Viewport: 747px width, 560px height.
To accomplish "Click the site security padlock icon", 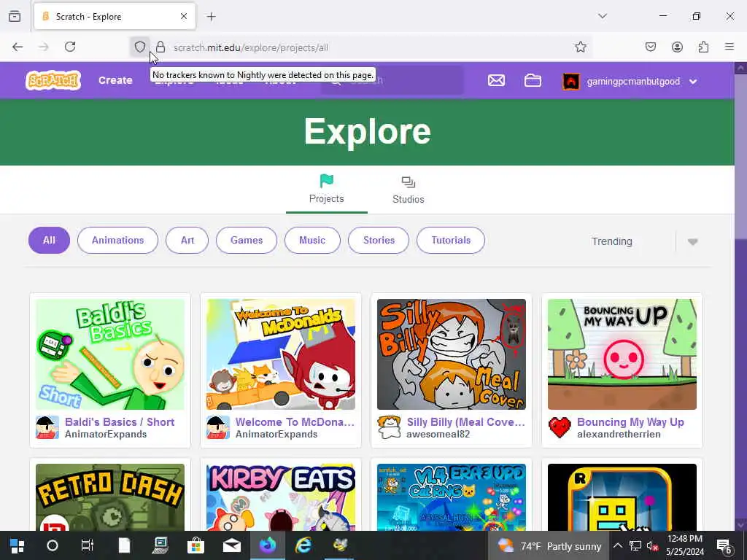I will tap(160, 47).
